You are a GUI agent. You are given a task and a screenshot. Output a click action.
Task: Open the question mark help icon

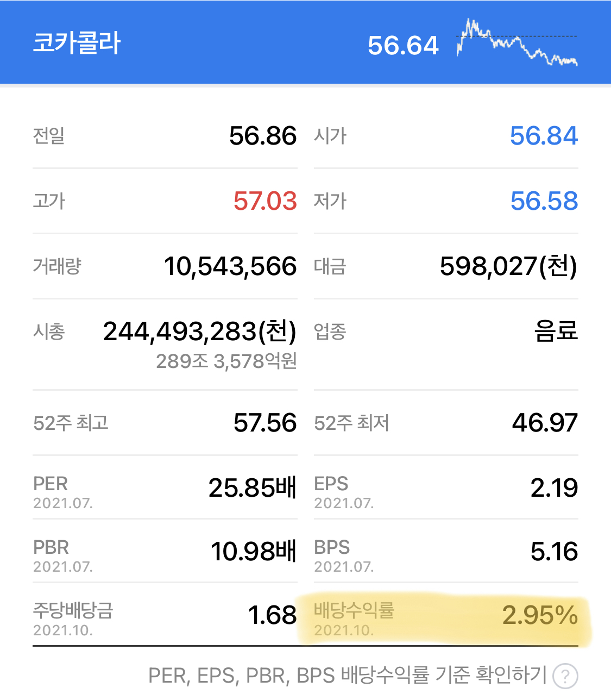point(565,677)
